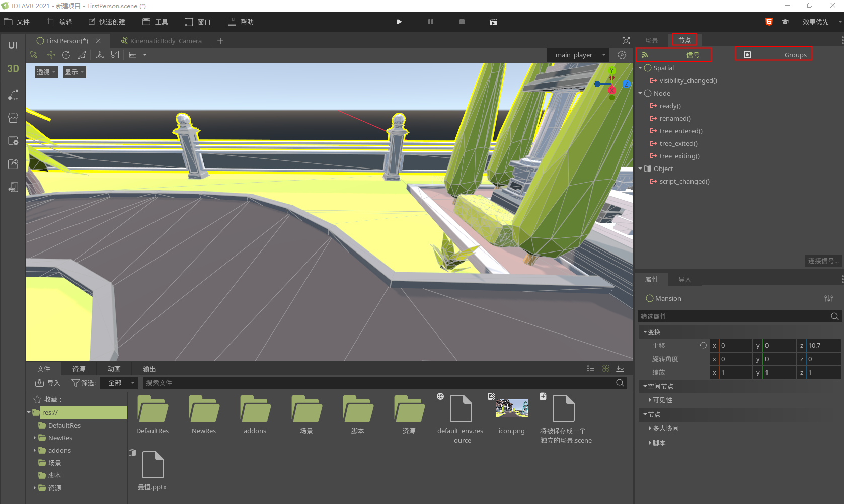The image size is (844, 504).
Task: Toggle the local space axes tool
Action: tap(100, 55)
